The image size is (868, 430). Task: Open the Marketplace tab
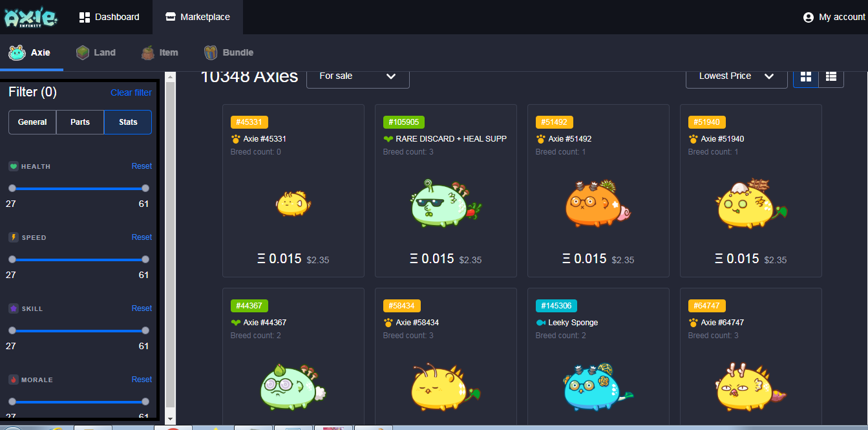pyautogui.click(x=198, y=17)
